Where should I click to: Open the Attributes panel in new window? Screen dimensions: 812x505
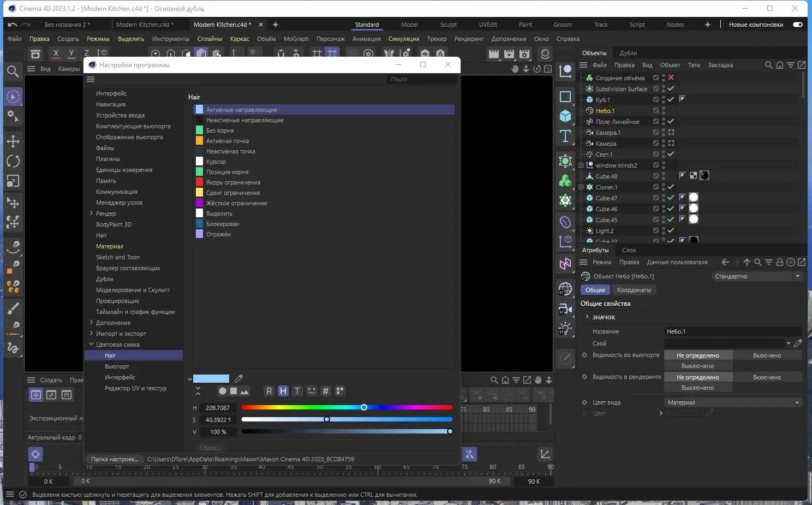point(802,262)
